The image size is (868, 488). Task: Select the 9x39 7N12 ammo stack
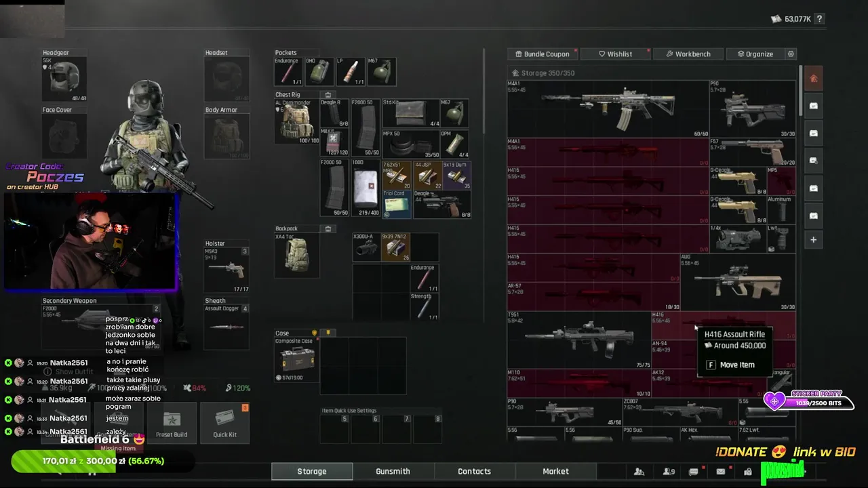point(395,247)
